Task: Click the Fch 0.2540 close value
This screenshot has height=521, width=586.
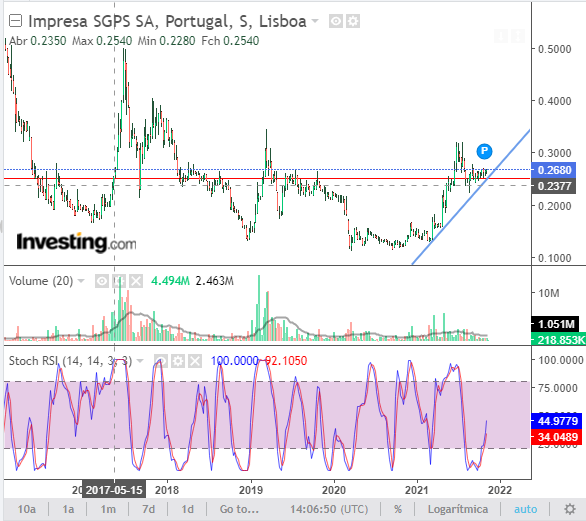Action: (x=230, y=41)
